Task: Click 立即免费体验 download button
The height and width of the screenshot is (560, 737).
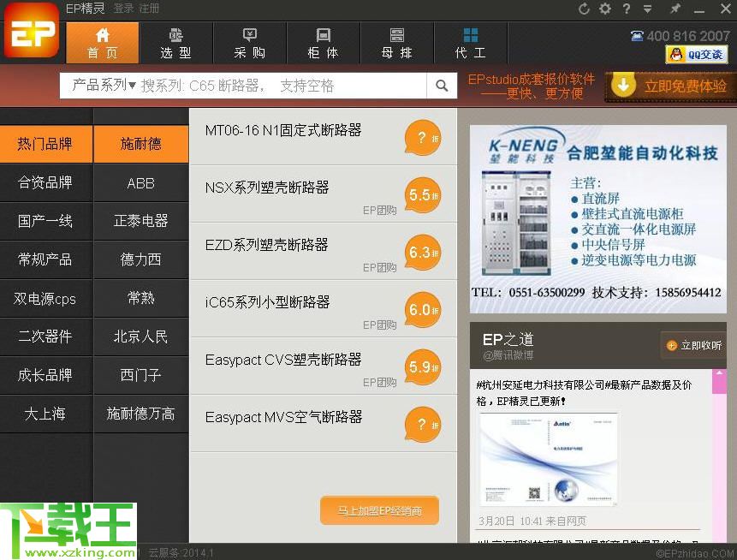Action: coord(671,86)
